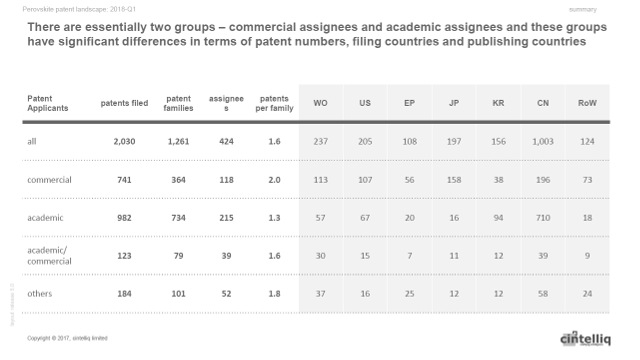Viewport: 640px width, 360px height.
Task: Click the 'patents per family' column header
Action: tap(274, 103)
